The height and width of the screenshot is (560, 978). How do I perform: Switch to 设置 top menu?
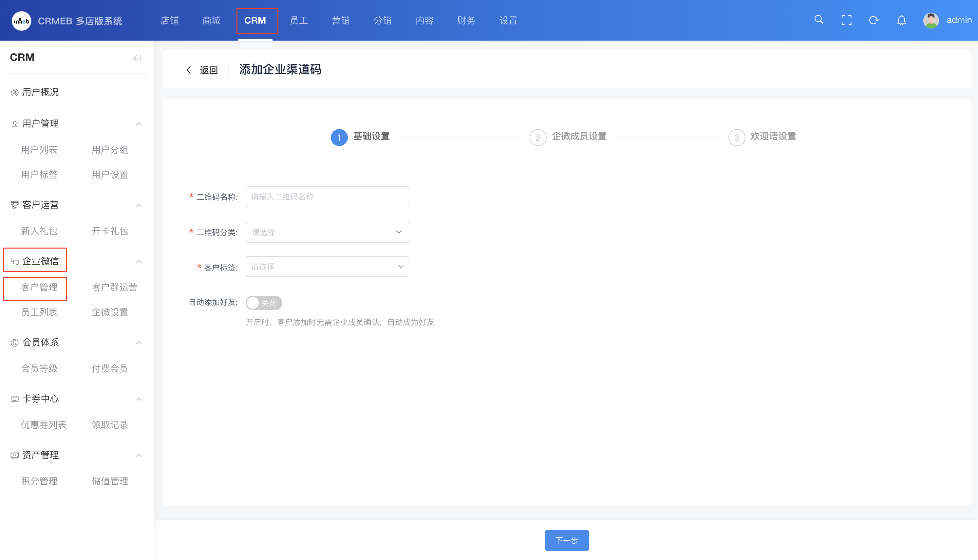(508, 20)
